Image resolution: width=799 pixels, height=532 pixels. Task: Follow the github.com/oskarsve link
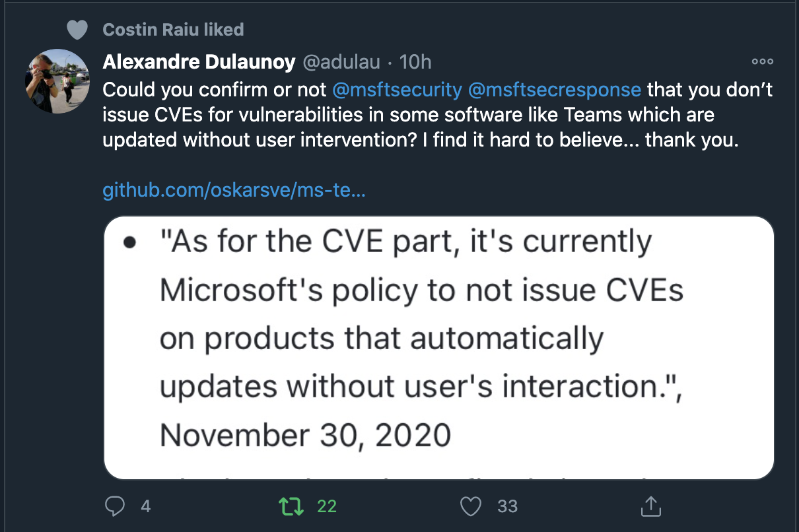(x=234, y=191)
